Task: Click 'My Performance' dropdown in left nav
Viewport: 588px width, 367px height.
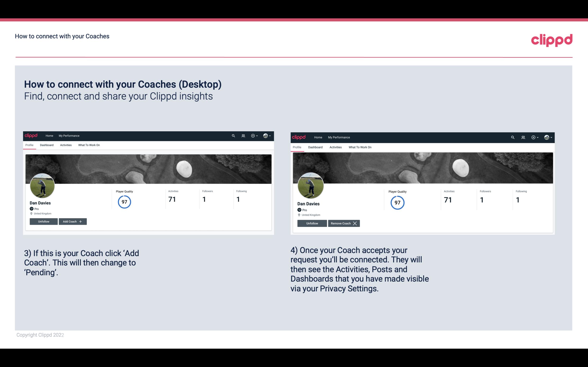Action: [68, 135]
